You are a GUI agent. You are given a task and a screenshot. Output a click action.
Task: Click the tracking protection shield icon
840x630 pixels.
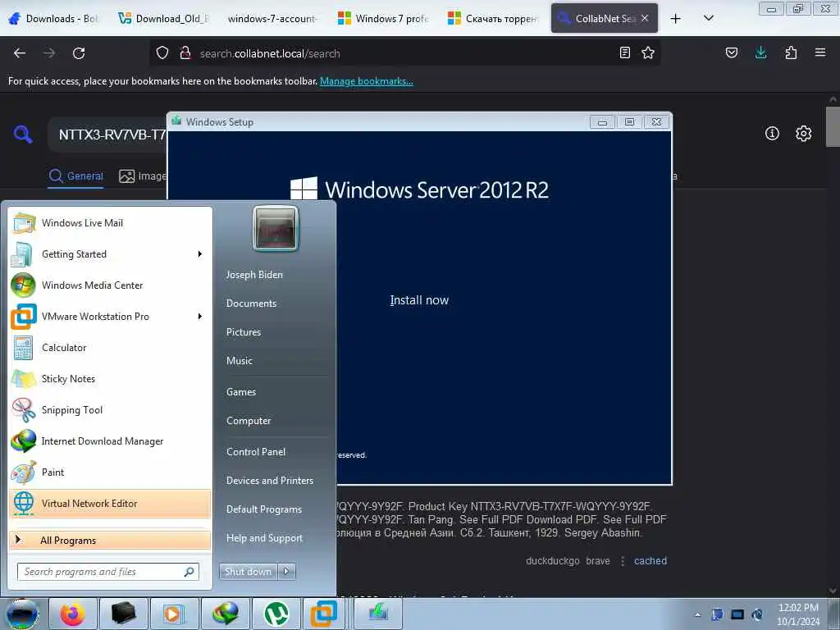coord(162,52)
